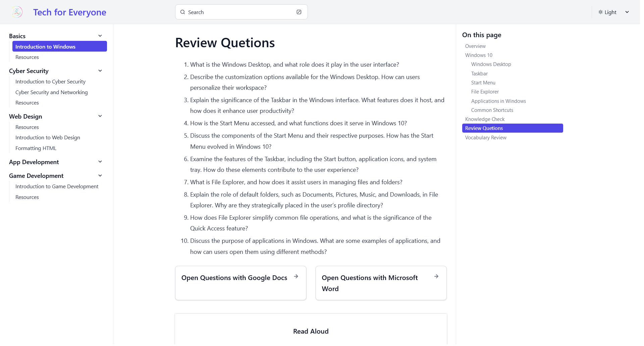This screenshot has height=346, width=644.
Task: Expand the App Development section chevron
Action: click(100, 162)
